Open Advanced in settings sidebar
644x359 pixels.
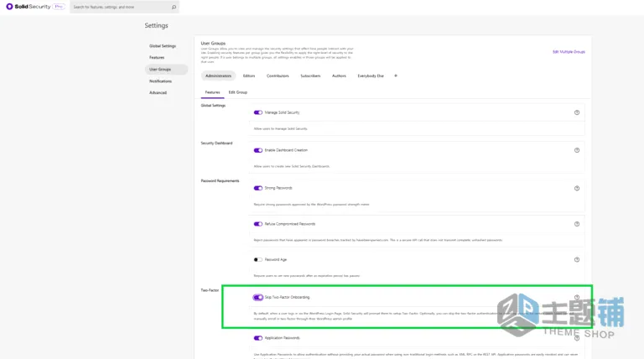coord(158,93)
